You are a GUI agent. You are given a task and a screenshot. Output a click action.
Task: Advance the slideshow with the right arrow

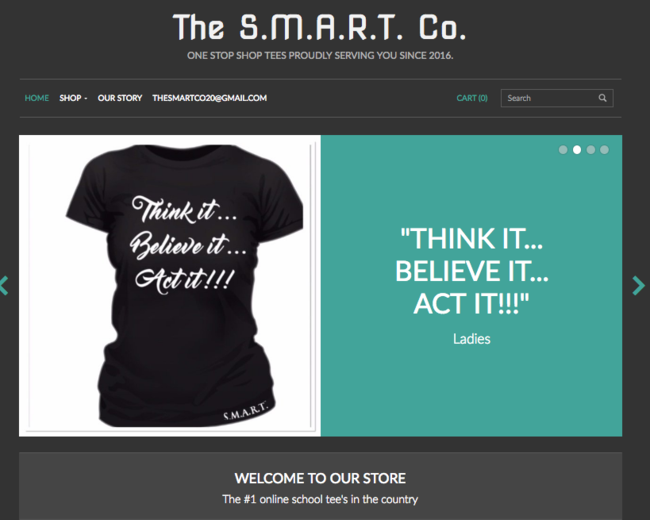pos(639,285)
